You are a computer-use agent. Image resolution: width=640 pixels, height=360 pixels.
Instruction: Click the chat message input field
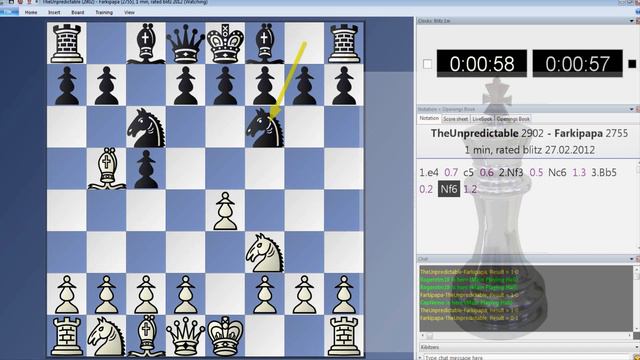(527, 357)
